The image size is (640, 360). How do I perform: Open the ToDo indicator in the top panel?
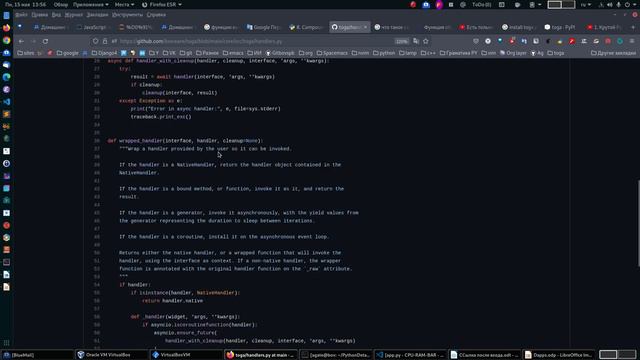pos(481,4)
